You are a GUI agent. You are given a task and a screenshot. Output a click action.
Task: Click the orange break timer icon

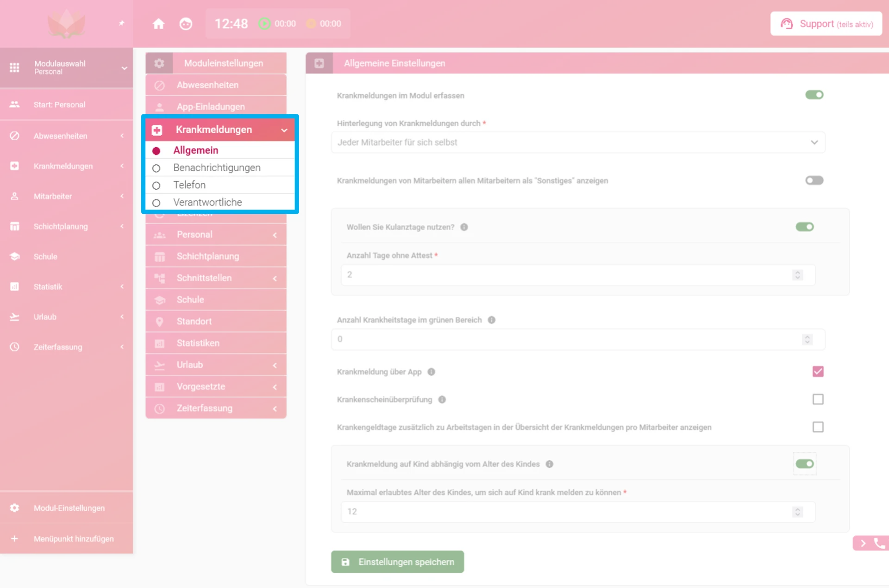pos(311,24)
